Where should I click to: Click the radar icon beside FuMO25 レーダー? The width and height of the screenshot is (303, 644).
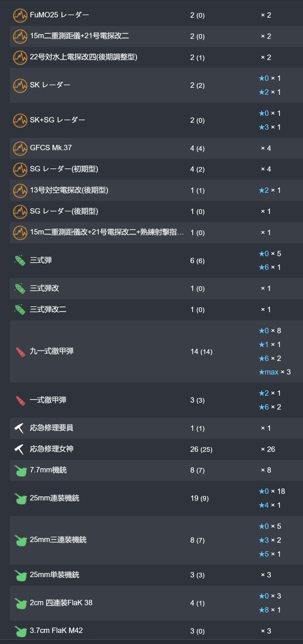pos(20,15)
